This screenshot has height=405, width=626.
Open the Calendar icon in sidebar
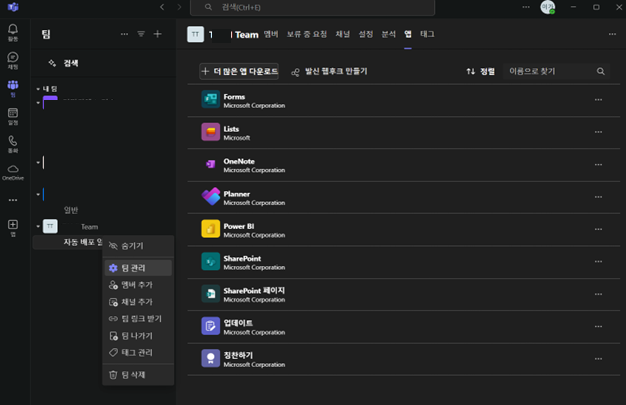coord(13,116)
